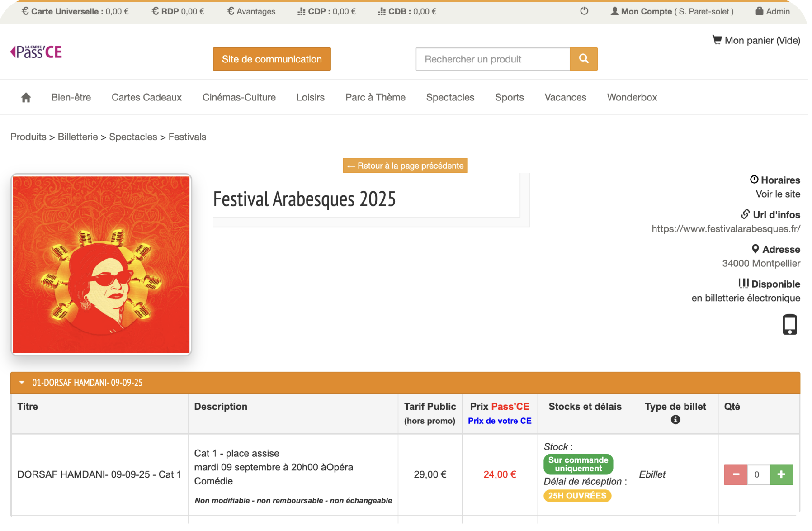Image resolution: width=812 pixels, height=531 pixels.
Task: Click the power logout icon
Action: point(584,11)
